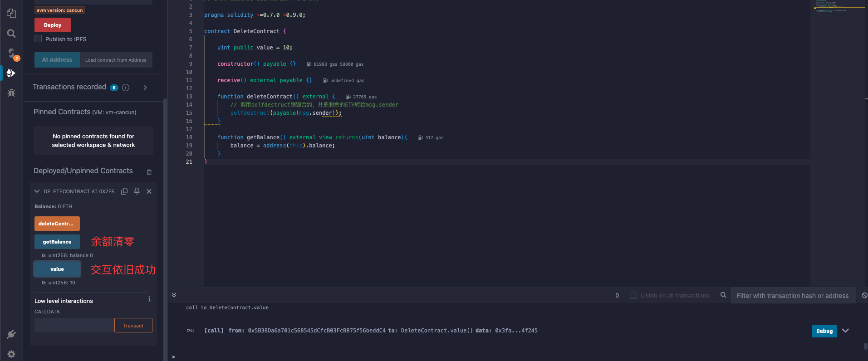Image resolution: width=868 pixels, height=361 pixels.
Task: Open the Search in files icon
Action: 11,34
